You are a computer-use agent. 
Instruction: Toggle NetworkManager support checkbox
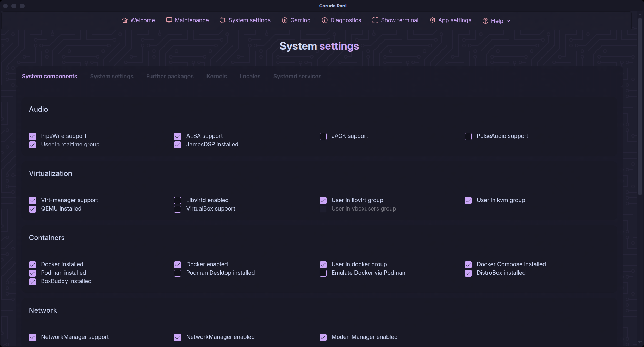32,337
